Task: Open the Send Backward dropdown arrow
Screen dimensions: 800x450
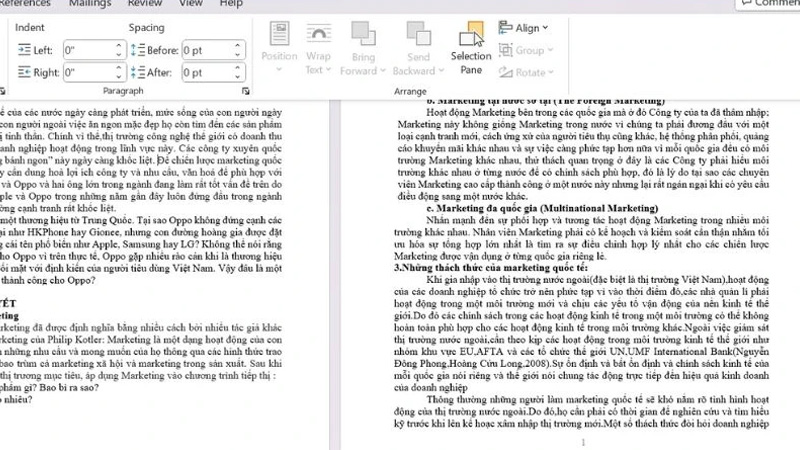Action: [x=438, y=71]
